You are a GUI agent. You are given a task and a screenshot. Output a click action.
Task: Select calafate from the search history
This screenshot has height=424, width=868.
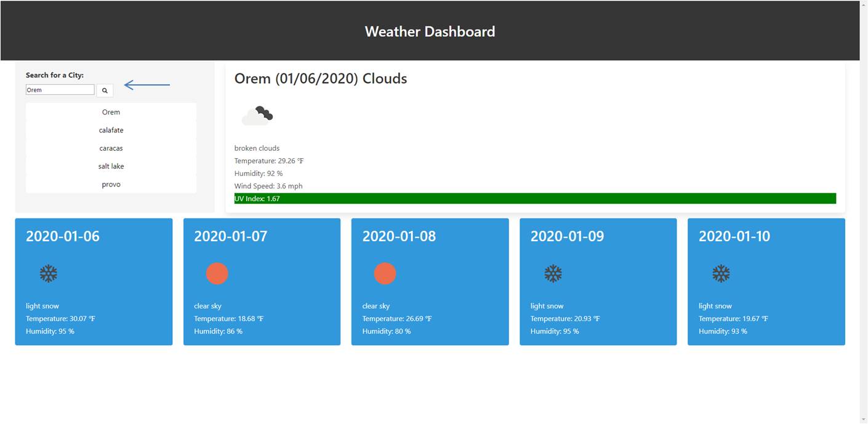point(111,130)
